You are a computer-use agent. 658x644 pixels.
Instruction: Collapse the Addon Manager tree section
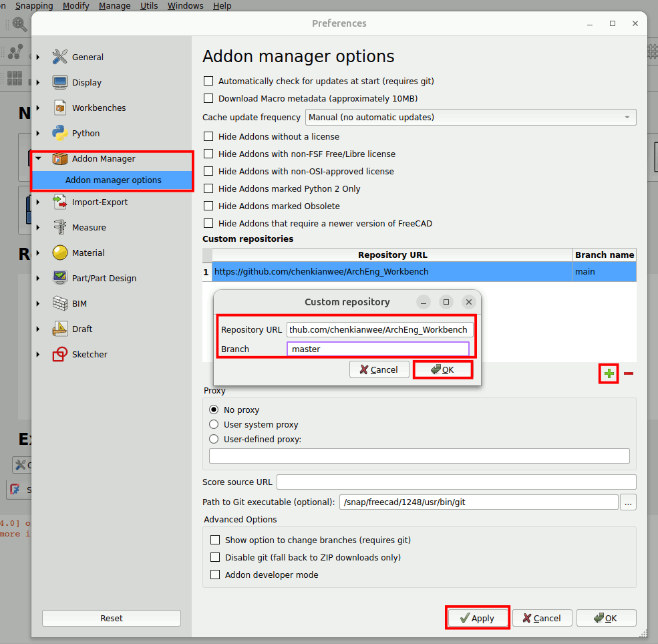(x=38, y=159)
